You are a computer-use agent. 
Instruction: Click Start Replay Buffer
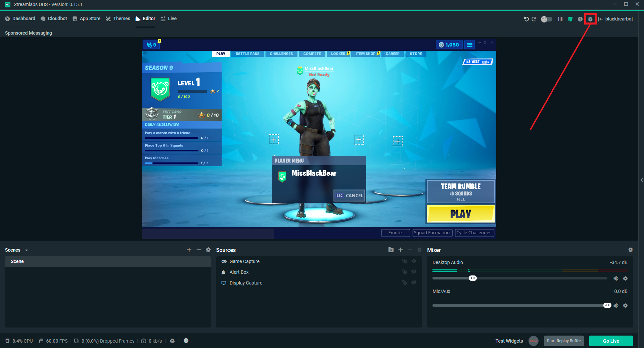tap(564, 341)
